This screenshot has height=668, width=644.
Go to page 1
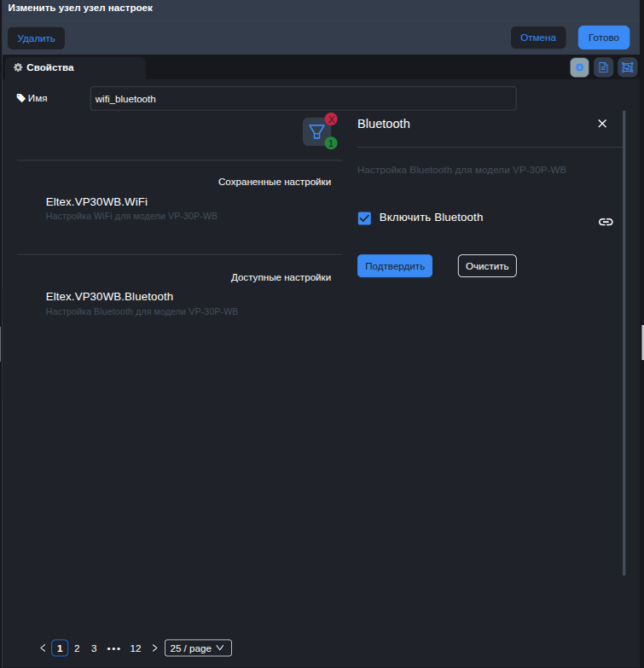pyautogui.click(x=60, y=648)
